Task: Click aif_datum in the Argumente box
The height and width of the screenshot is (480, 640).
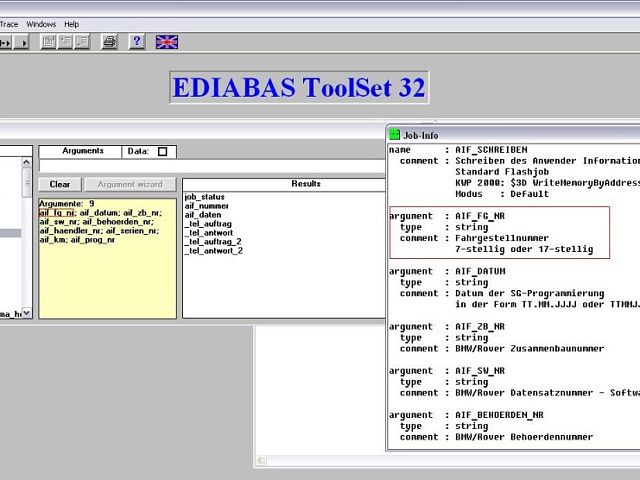Action: pos(99,213)
